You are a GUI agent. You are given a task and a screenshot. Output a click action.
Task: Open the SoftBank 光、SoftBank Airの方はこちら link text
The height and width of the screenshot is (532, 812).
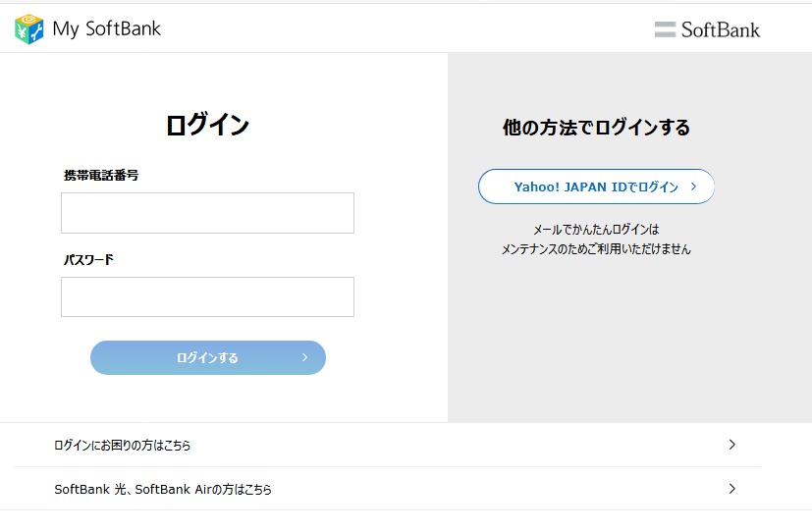[x=163, y=489]
